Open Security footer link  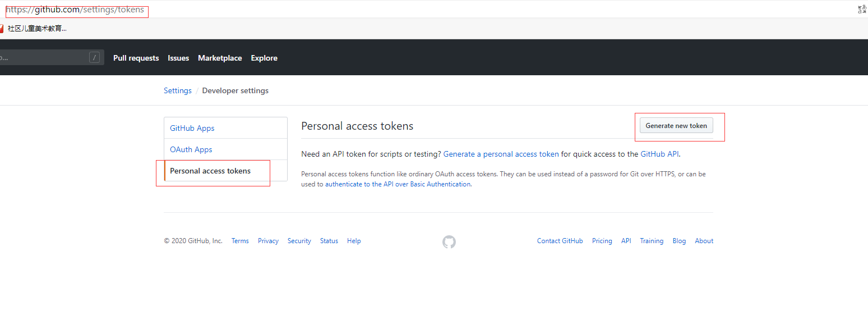pos(299,241)
